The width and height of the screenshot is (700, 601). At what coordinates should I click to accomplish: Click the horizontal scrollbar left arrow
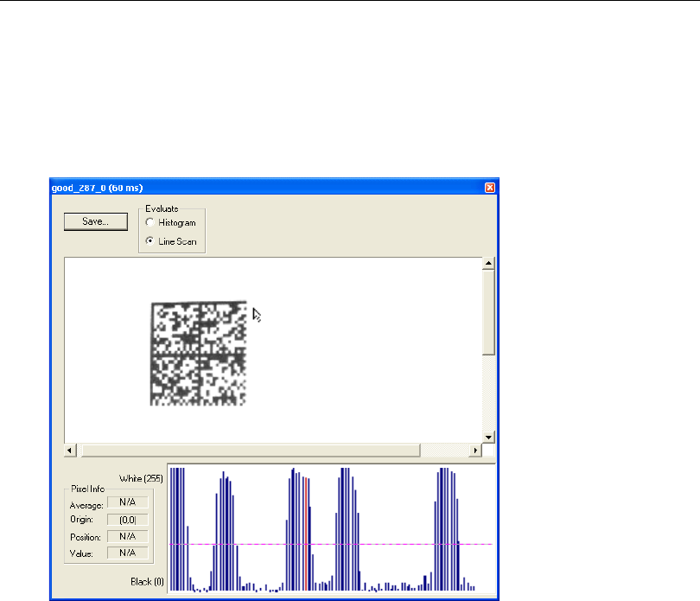pyautogui.click(x=71, y=451)
